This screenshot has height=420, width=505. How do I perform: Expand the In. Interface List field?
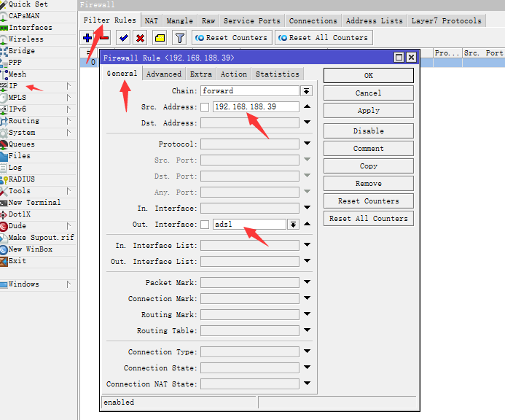pyautogui.click(x=308, y=245)
